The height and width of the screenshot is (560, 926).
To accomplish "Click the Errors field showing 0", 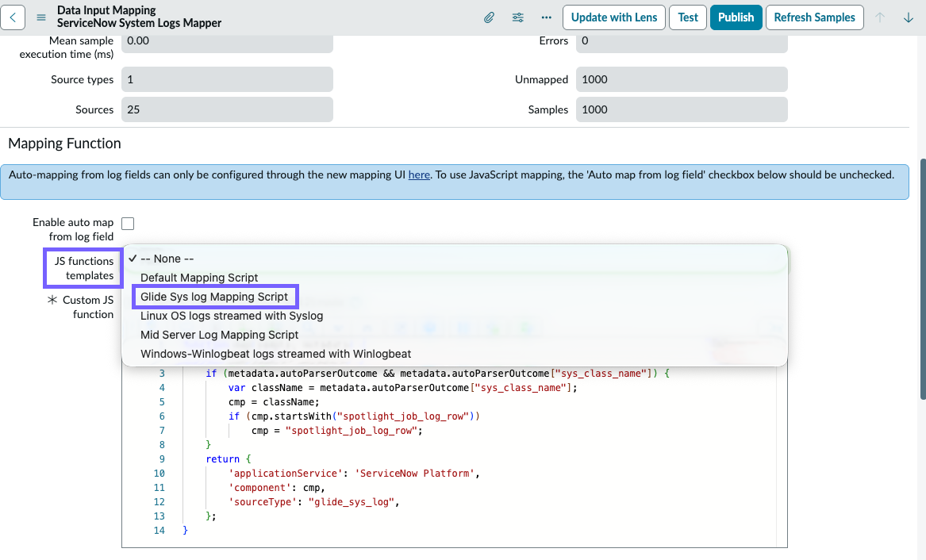I will click(682, 44).
